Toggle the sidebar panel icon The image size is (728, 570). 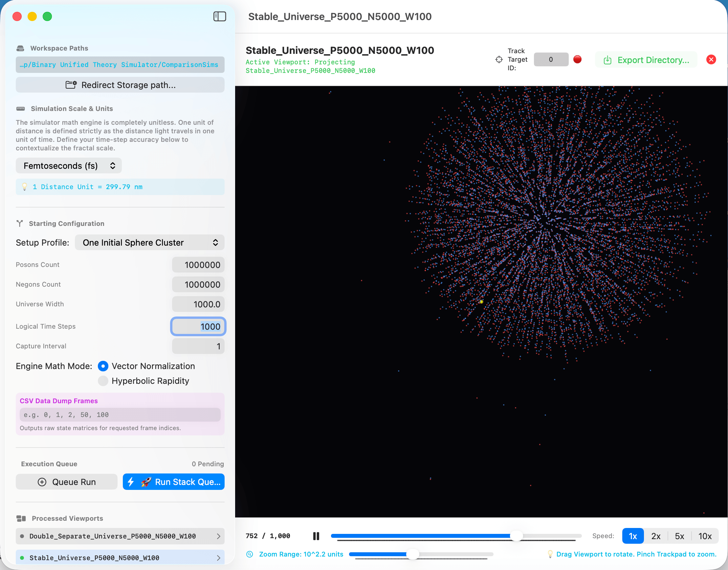pos(219,16)
